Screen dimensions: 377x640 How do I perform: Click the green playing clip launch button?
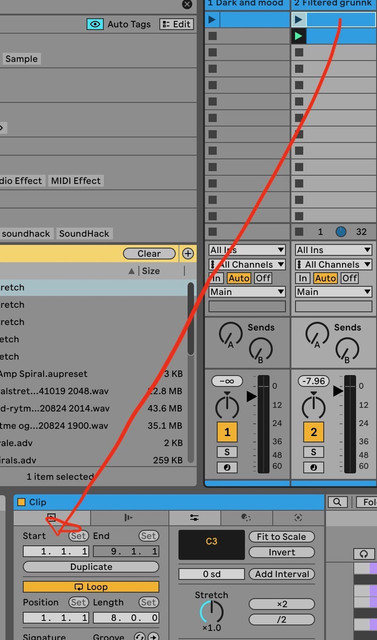[x=299, y=36]
